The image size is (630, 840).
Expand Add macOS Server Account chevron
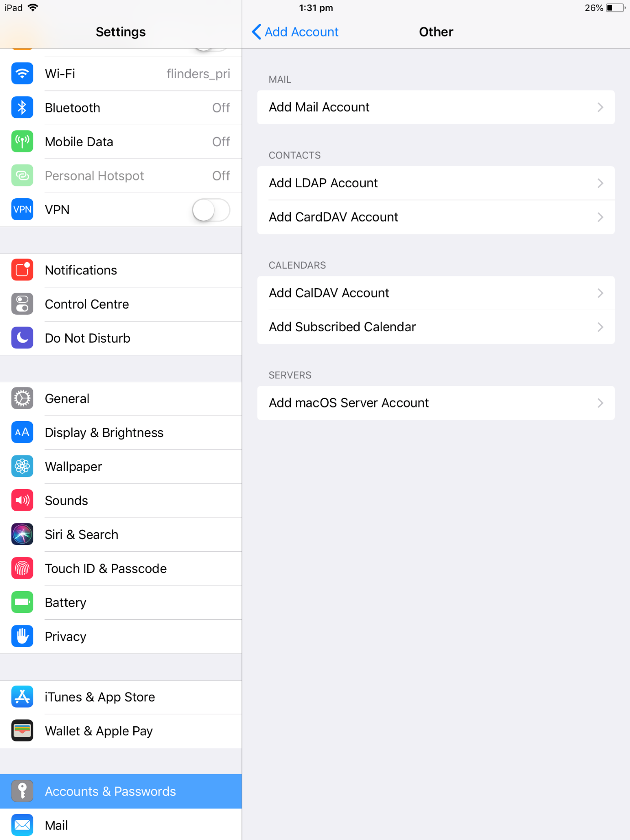coord(600,403)
